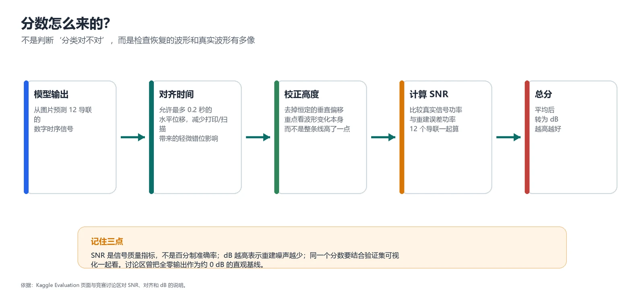644x298 pixels.
Task: Select the slide title 分数怎么来的?
Action: pyautogui.click(x=66, y=23)
